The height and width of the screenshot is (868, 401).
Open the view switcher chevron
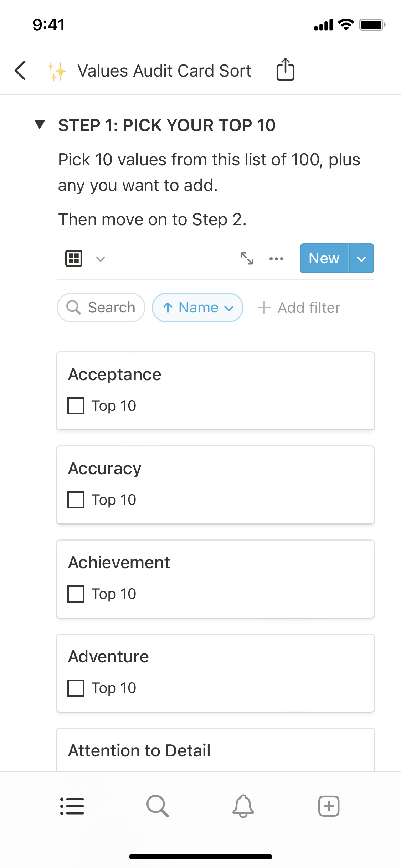coord(101,259)
